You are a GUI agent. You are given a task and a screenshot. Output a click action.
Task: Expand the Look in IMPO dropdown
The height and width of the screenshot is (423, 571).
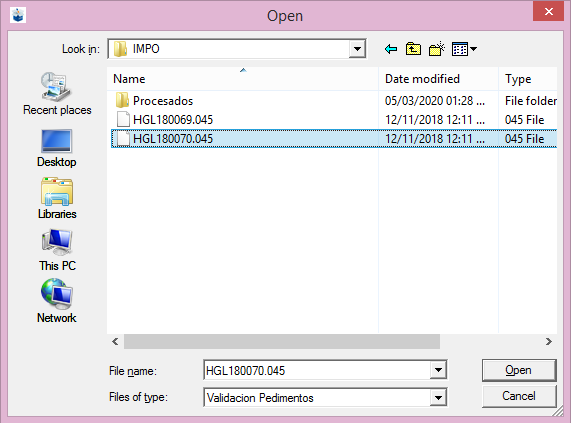point(357,49)
